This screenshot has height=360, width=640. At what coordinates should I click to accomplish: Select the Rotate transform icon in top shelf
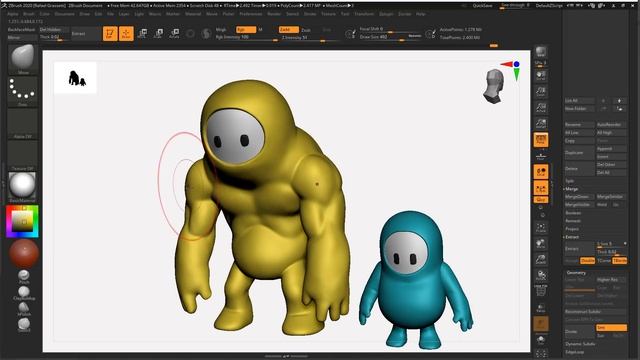[x=174, y=33]
